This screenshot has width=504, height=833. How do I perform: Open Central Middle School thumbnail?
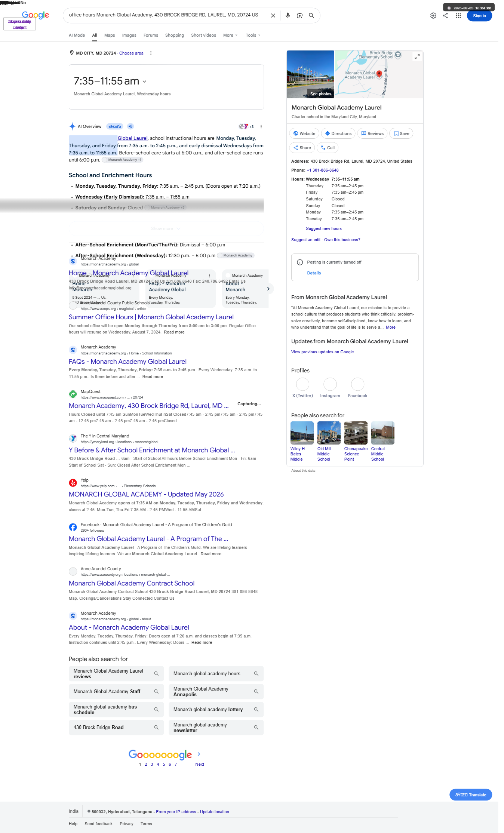coord(383,433)
